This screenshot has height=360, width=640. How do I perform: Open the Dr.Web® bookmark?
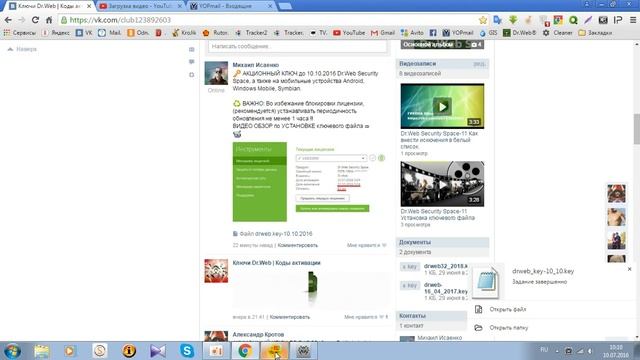[x=520, y=33]
